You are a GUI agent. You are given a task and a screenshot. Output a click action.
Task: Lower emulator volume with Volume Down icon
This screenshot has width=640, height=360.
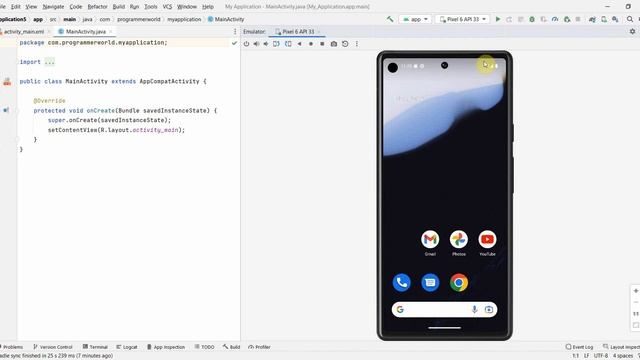[266, 44]
